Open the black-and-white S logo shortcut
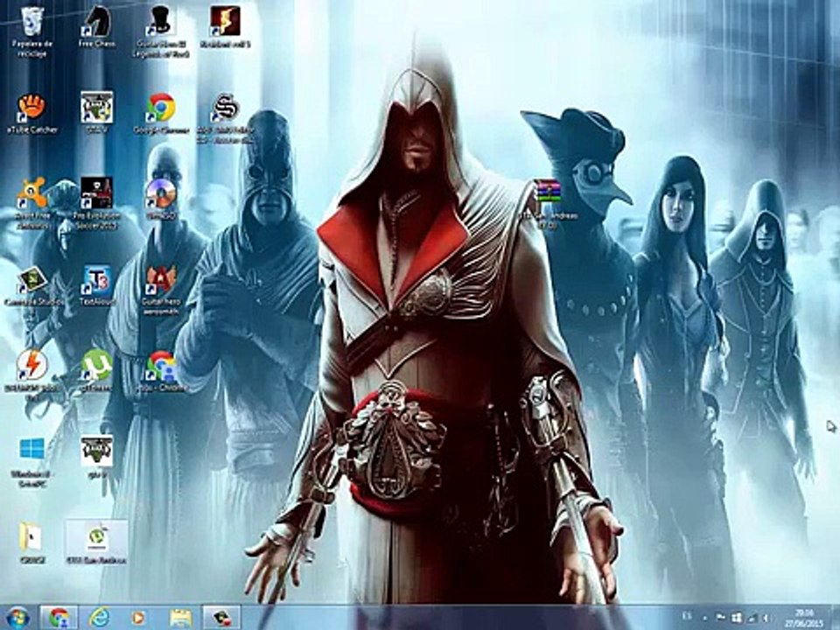Image resolution: width=840 pixels, height=630 pixels. coord(225,118)
